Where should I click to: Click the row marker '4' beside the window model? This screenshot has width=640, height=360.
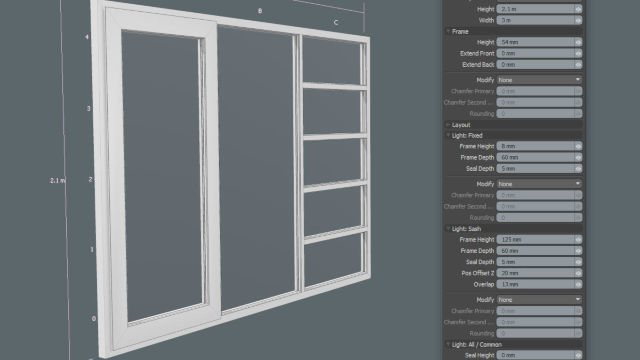[87, 37]
